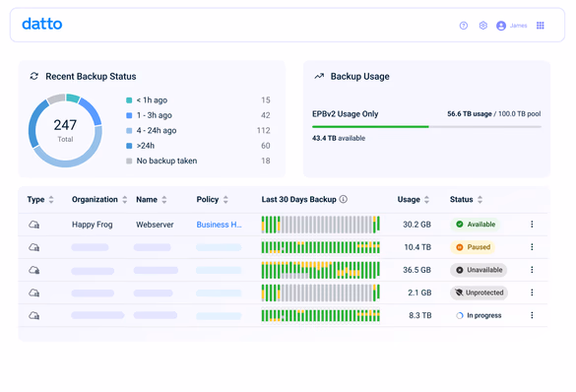Screen dimensions: 576x392
Task: Click the refresh icon beside Recent Backup Status
Action: click(x=34, y=76)
